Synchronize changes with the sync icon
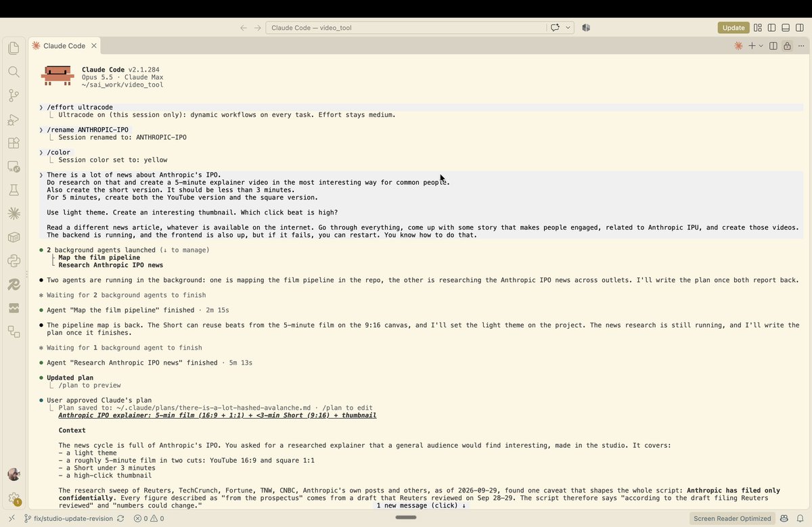Image resolution: width=812 pixels, height=527 pixels. tap(120, 518)
